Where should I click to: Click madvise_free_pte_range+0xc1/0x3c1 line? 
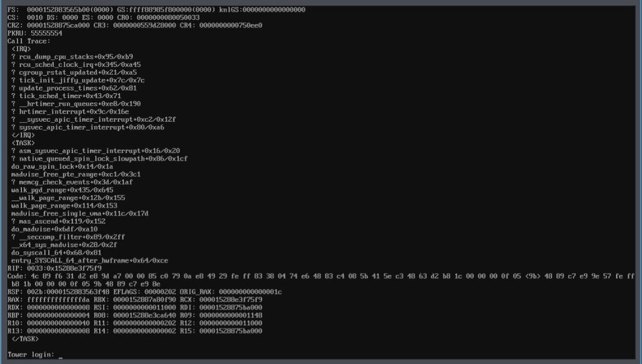76,174
